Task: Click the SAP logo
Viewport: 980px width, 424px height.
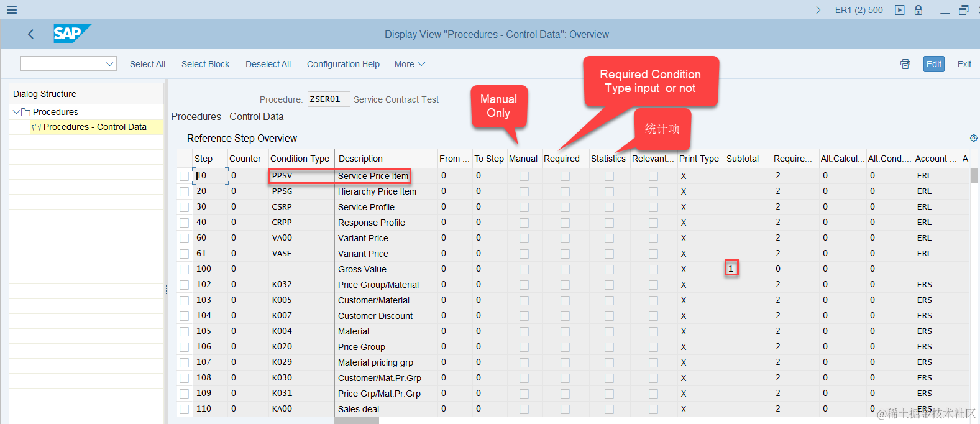Action: click(x=72, y=34)
